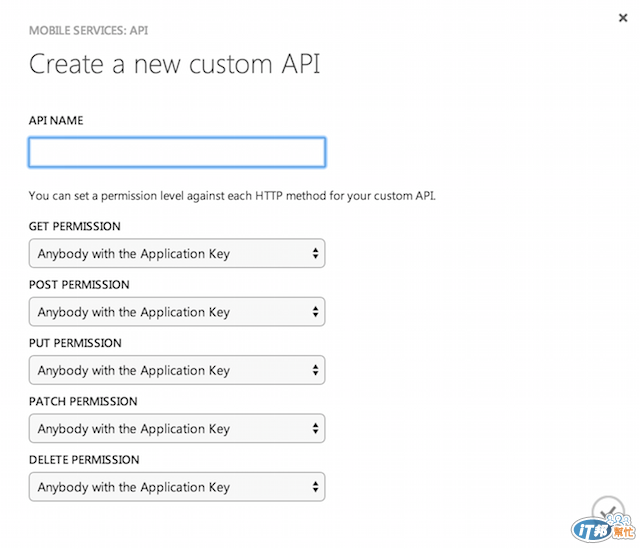Close the Create custom API dialog
Image resolution: width=640 pixels, height=549 pixels.
point(624,17)
